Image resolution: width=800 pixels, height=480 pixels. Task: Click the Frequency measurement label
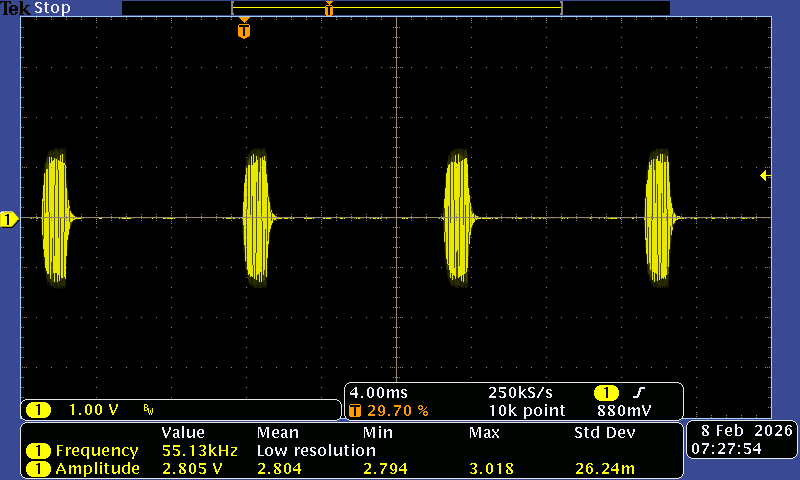[96, 451]
